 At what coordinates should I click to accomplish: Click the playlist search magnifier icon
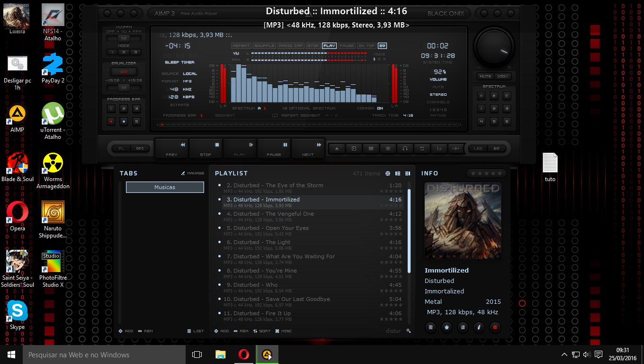click(x=409, y=331)
